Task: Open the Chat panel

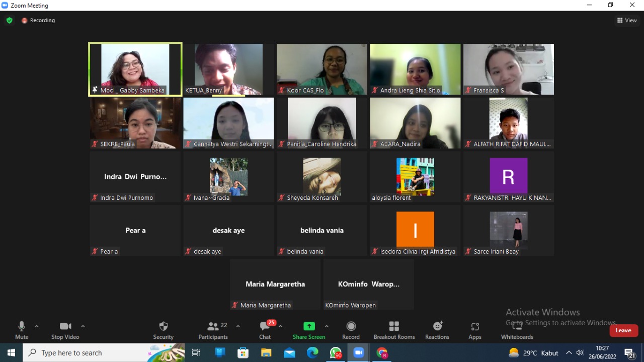Action: [x=265, y=330]
